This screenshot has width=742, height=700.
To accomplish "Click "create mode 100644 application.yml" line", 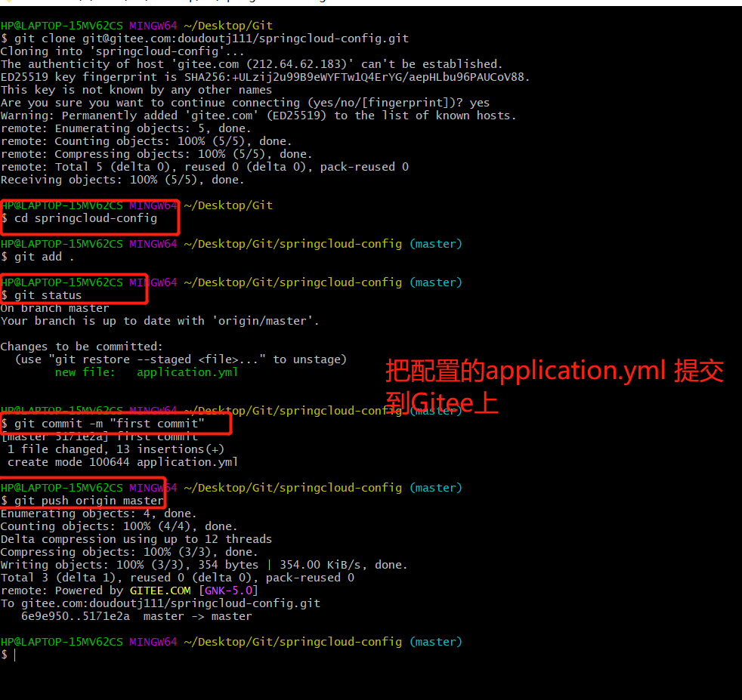I will 122,462.
